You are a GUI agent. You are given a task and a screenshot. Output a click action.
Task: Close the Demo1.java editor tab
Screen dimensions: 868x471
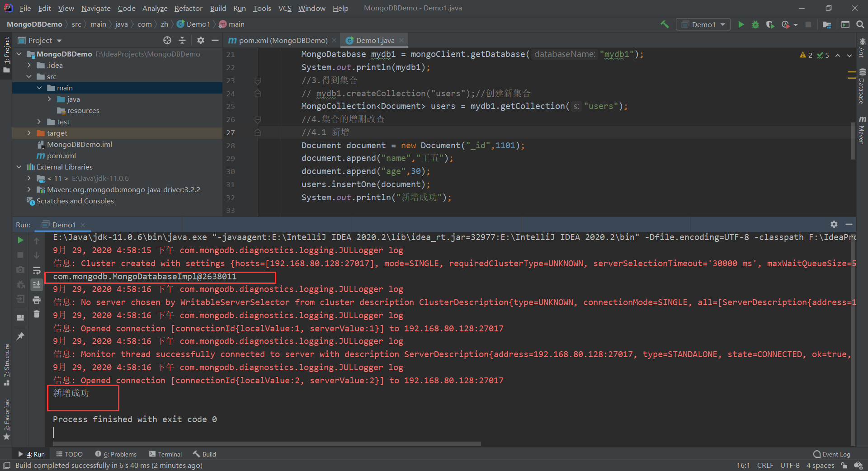tap(401, 40)
